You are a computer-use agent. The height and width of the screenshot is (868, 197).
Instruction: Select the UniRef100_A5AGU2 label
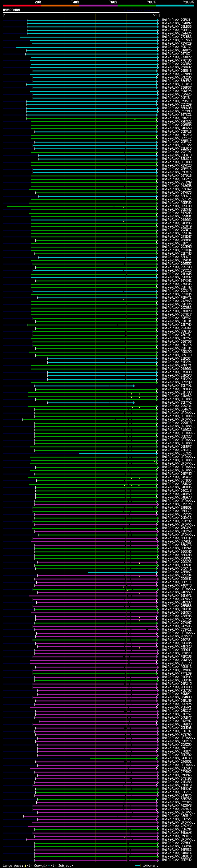[x=176, y=67]
